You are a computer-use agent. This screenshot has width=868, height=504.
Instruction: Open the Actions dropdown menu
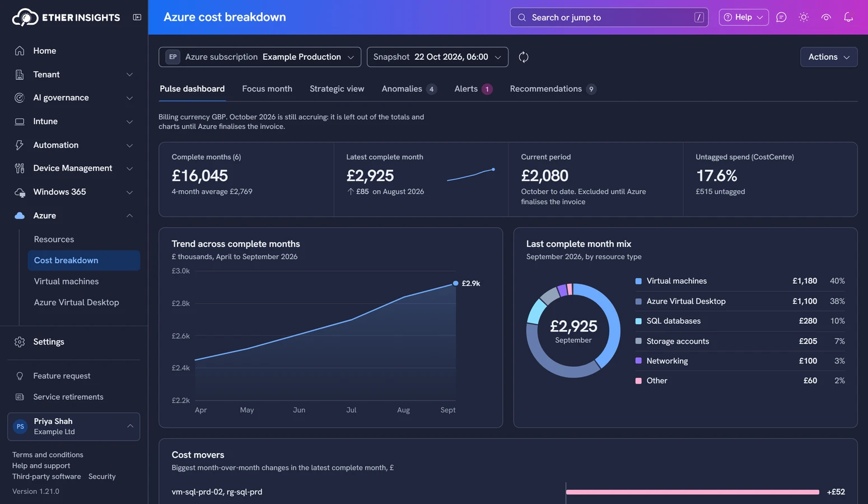pyautogui.click(x=829, y=57)
